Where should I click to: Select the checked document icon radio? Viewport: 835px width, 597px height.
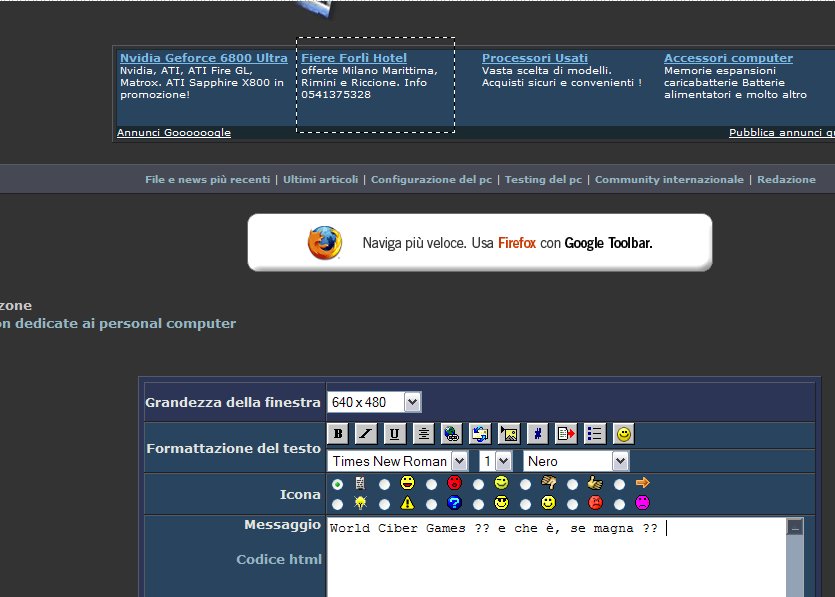tap(337, 485)
